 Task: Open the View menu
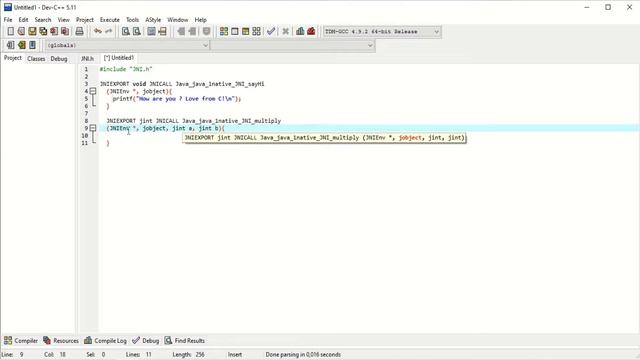click(x=63, y=20)
